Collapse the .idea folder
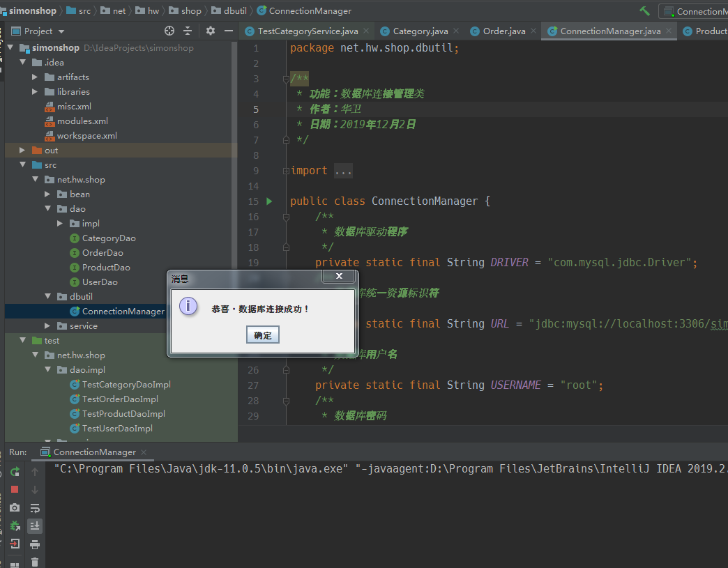 pyautogui.click(x=23, y=62)
